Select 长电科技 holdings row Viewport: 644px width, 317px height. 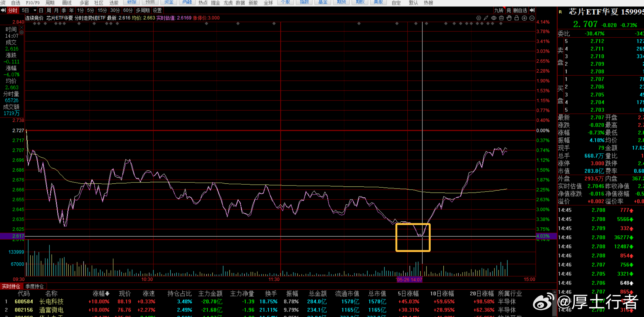pyautogui.click(x=276, y=302)
